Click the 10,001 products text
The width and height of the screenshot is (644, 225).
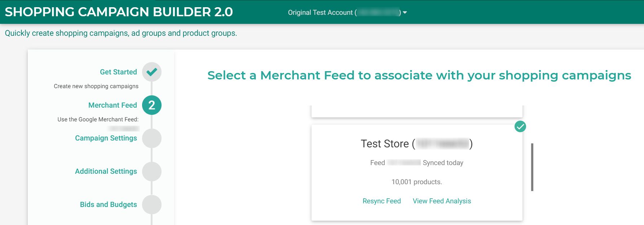[x=417, y=182]
